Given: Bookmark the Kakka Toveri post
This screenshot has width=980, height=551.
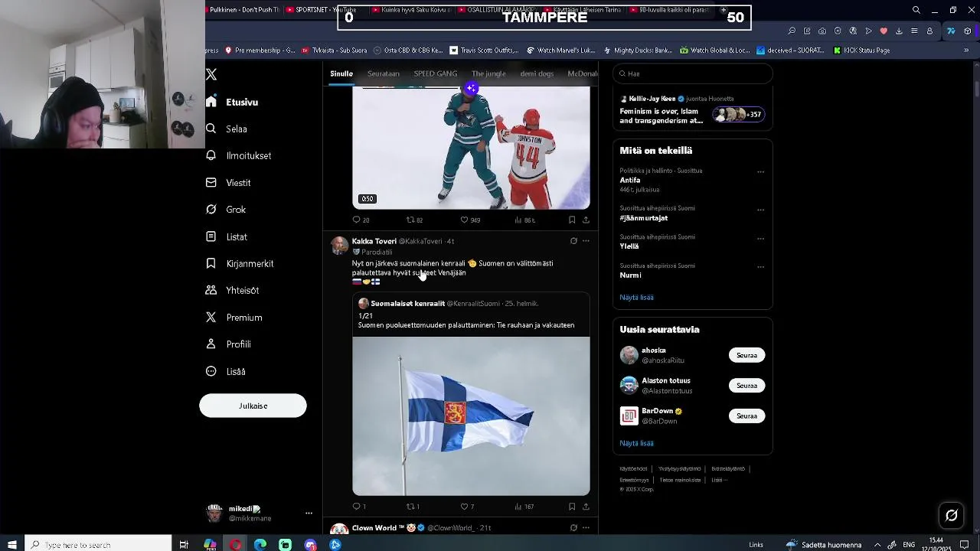Looking at the screenshot, I should point(572,507).
